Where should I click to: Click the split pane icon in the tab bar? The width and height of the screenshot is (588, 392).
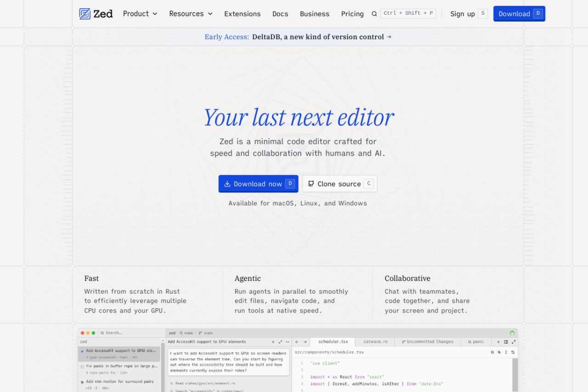[x=506, y=342]
